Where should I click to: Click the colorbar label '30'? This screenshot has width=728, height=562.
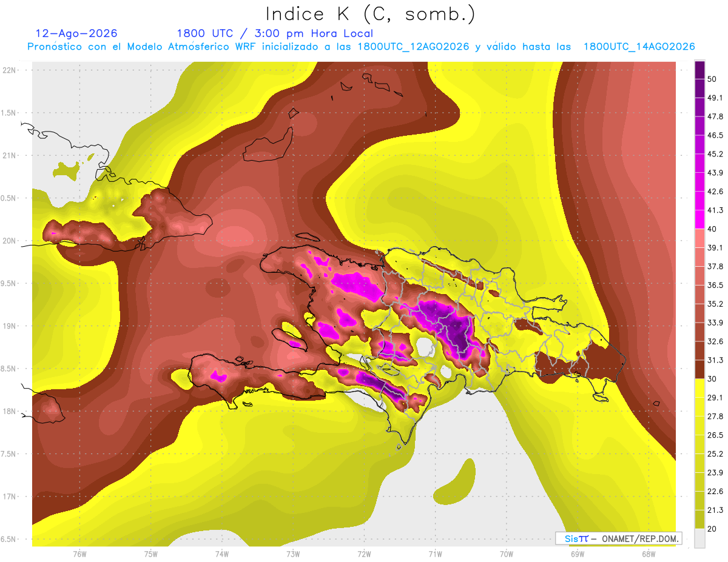point(712,379)
